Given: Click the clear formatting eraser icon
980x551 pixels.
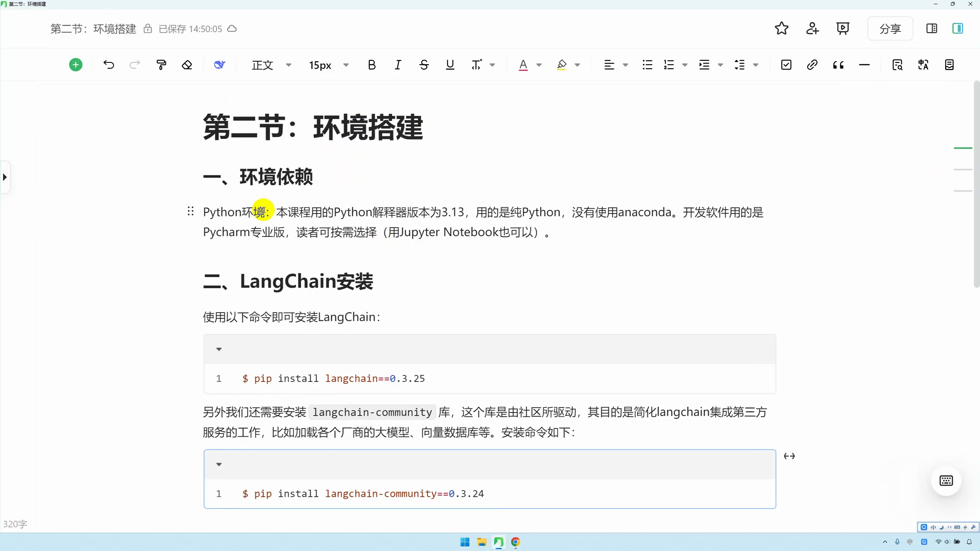Looking at the screenshot, I should (187, 64).
